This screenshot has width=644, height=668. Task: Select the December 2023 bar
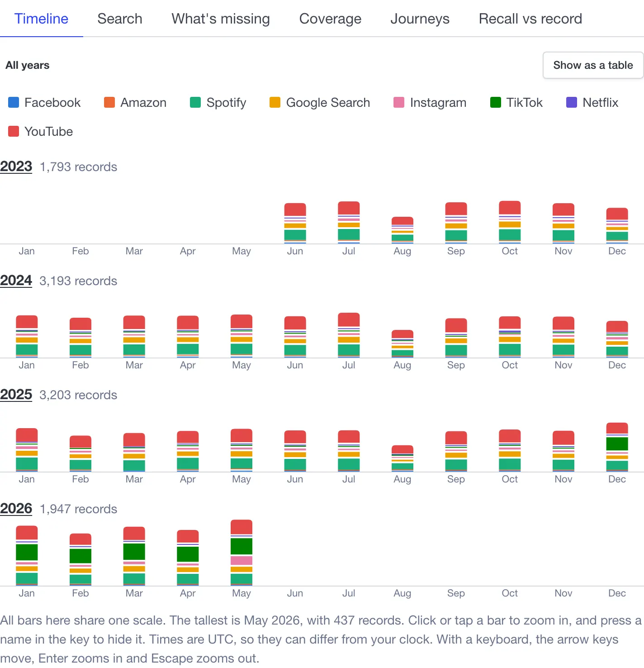[x=617, y=226]
